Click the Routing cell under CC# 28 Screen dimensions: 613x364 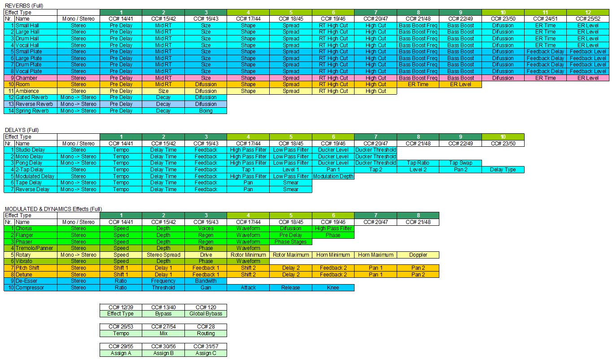(x=206, y=333)
